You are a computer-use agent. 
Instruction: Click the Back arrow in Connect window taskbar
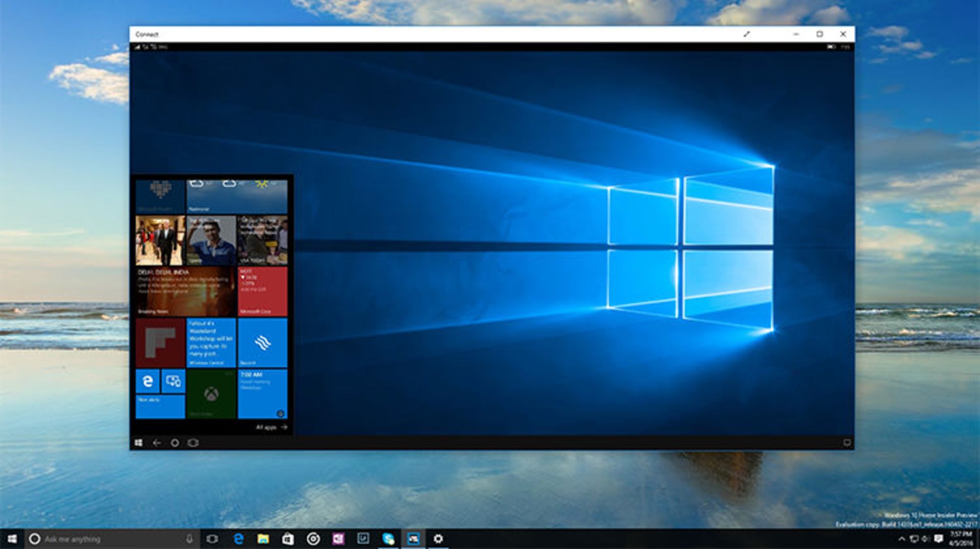coord(157,443)
